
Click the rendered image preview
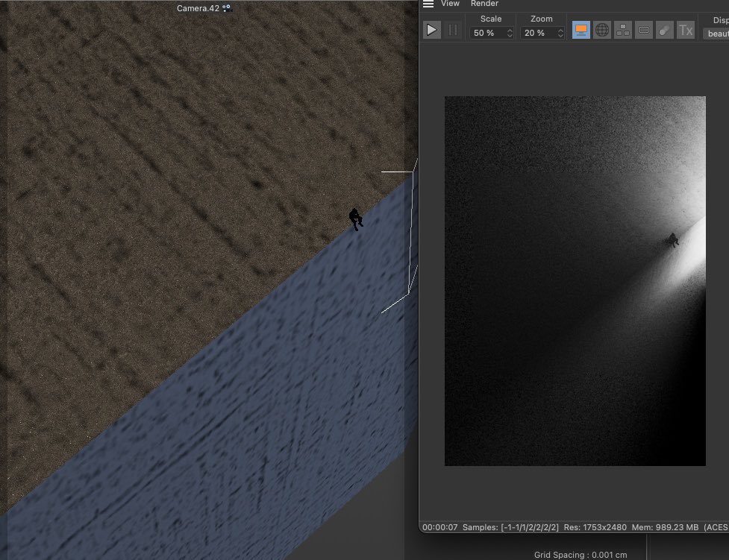coord(575,281)
